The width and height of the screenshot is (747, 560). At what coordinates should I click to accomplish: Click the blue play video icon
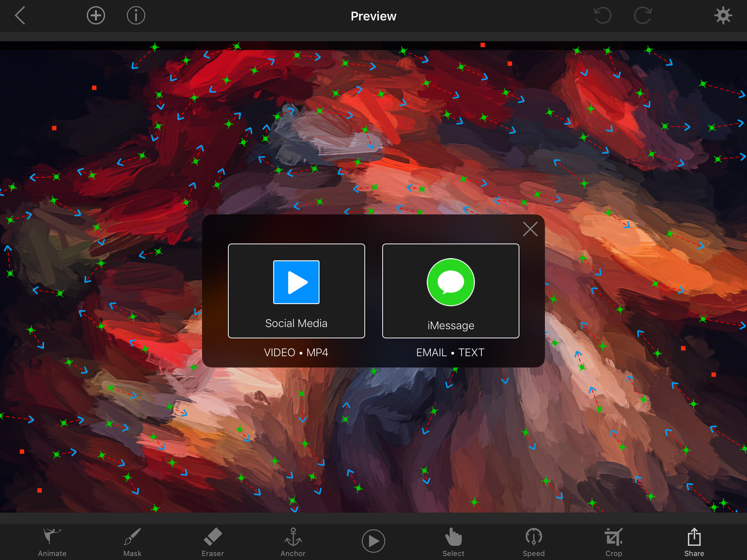click(297, 282)
